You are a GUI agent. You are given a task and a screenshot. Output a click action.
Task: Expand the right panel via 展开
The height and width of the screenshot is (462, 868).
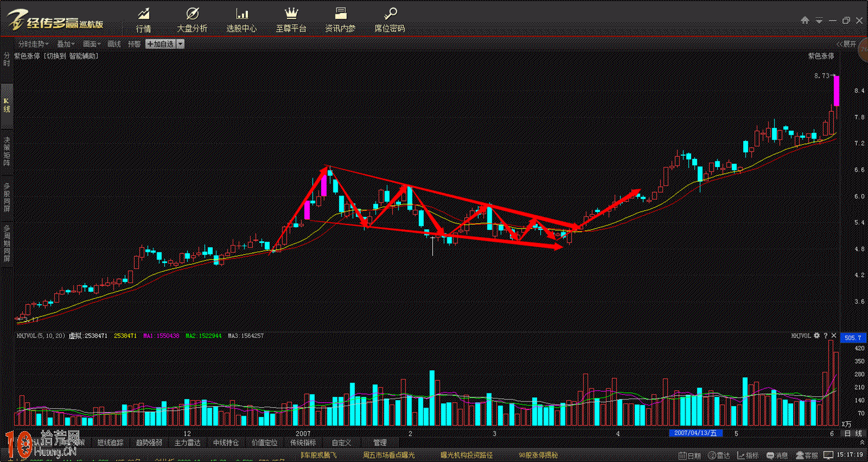[846, 44]
